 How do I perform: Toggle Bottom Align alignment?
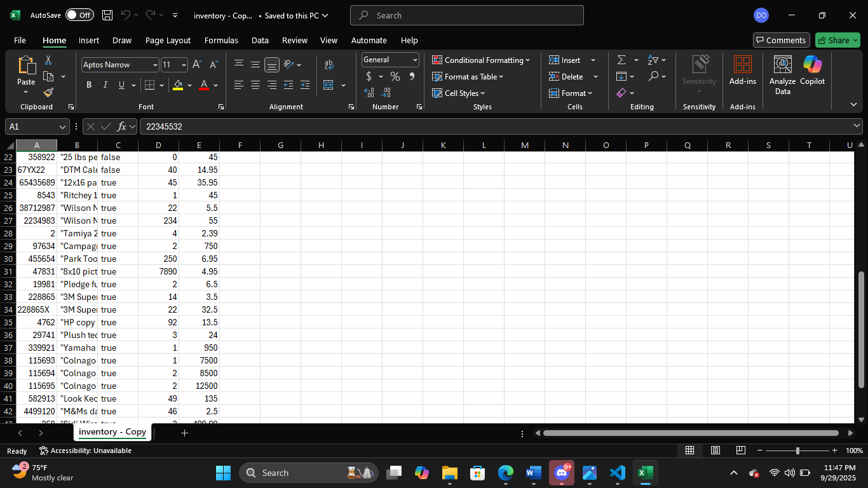tap(272, 64)
